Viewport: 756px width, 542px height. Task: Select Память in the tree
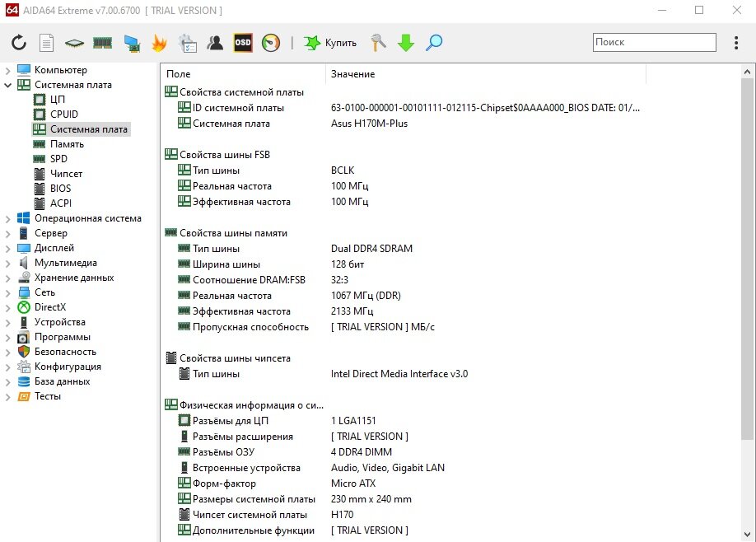(x=67, y=144)
